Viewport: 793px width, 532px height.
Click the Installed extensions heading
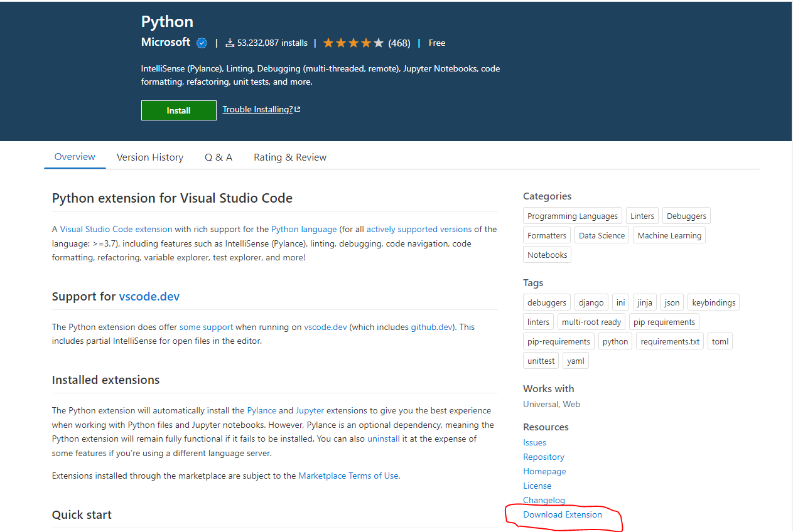106,380
